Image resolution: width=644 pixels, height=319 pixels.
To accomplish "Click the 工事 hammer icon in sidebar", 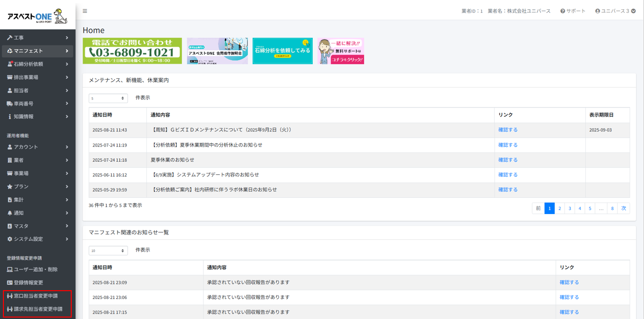I will [x=9, y=38].
